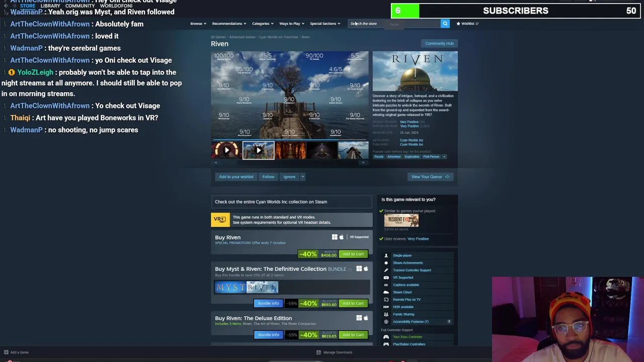View the ocean bridge screenshot thumbnail
This screenshot has height=362, width=644.
[x=354, y=150]
